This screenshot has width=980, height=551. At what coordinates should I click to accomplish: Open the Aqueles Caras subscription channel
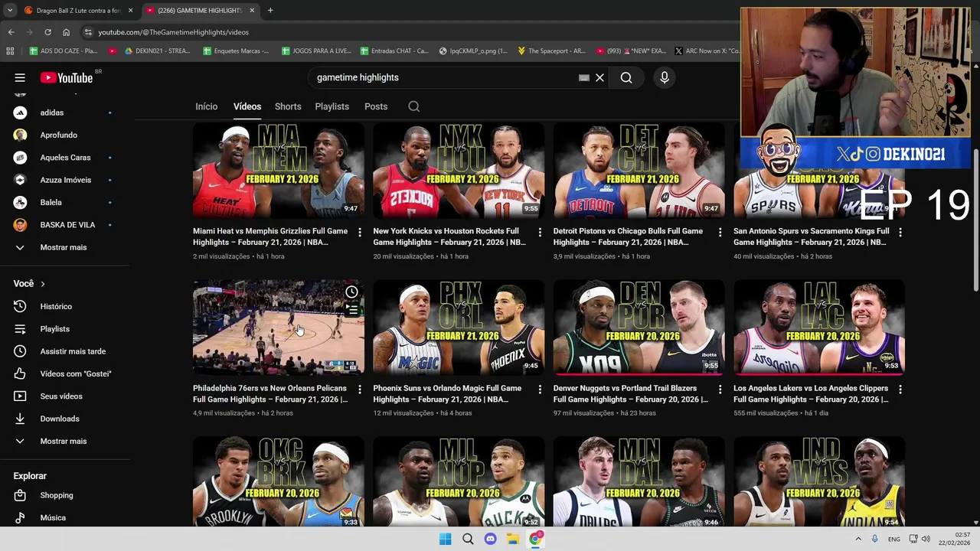point(64,158)
